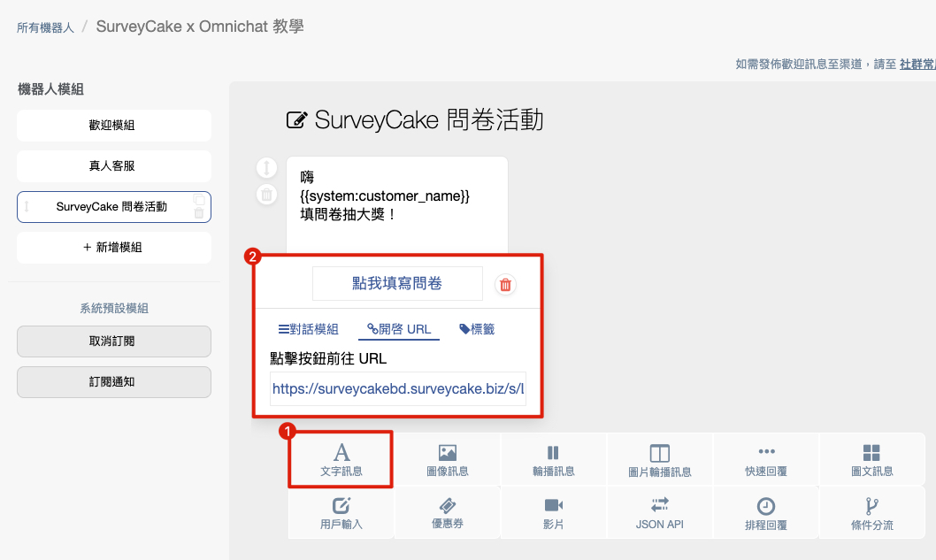Insert 圖片輪播訊息 image carousel block
936x560 pixels.
tap(659, 460)
